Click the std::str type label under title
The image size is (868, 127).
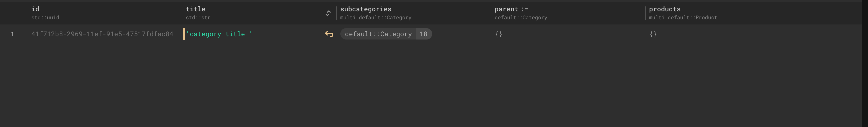tap(198, 18)
